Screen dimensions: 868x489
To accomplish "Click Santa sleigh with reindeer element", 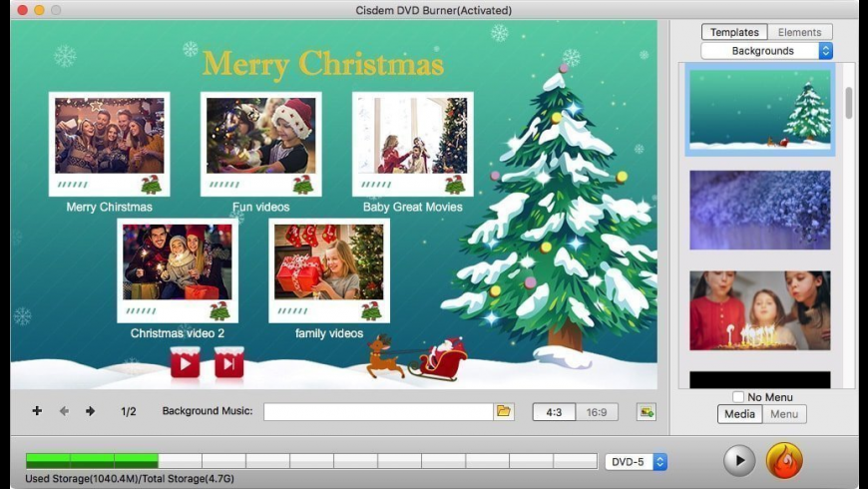I will click(417, 357).
